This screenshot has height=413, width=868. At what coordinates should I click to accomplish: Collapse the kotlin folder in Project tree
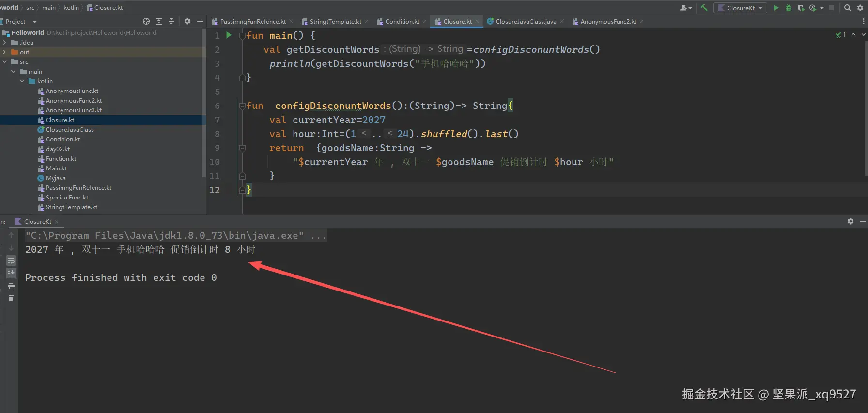tap(22, 81)
